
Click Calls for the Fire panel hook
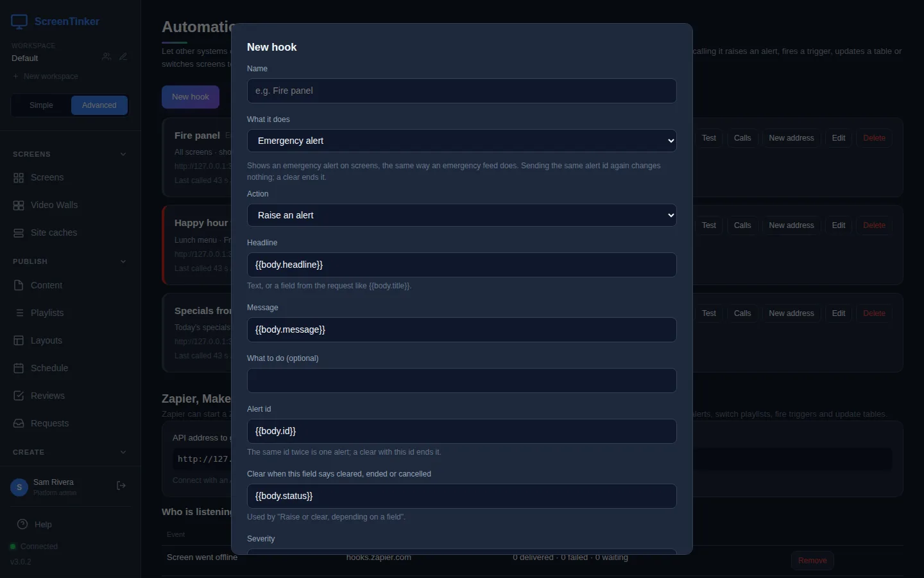(x=742, y=138)
